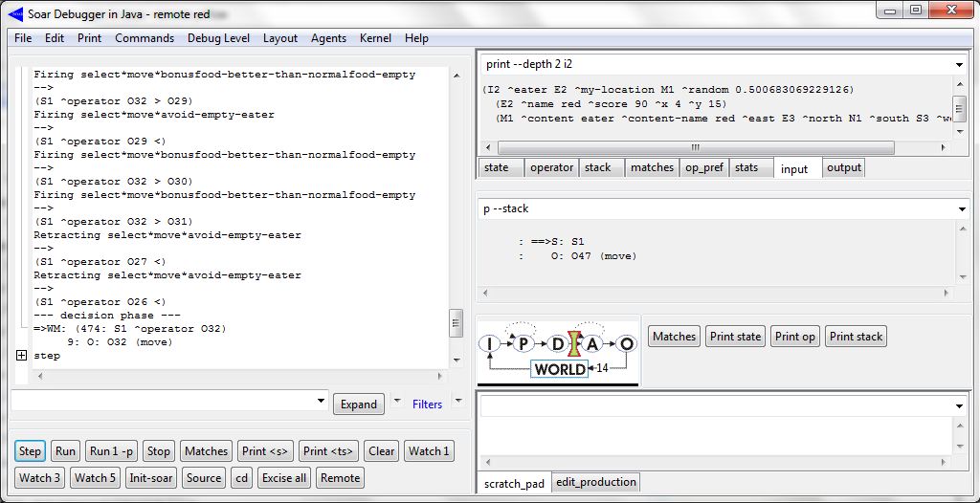This screenshot has height=503, width=980.
Task: Click the Init-soar button
Action: [x=149, y=478]
